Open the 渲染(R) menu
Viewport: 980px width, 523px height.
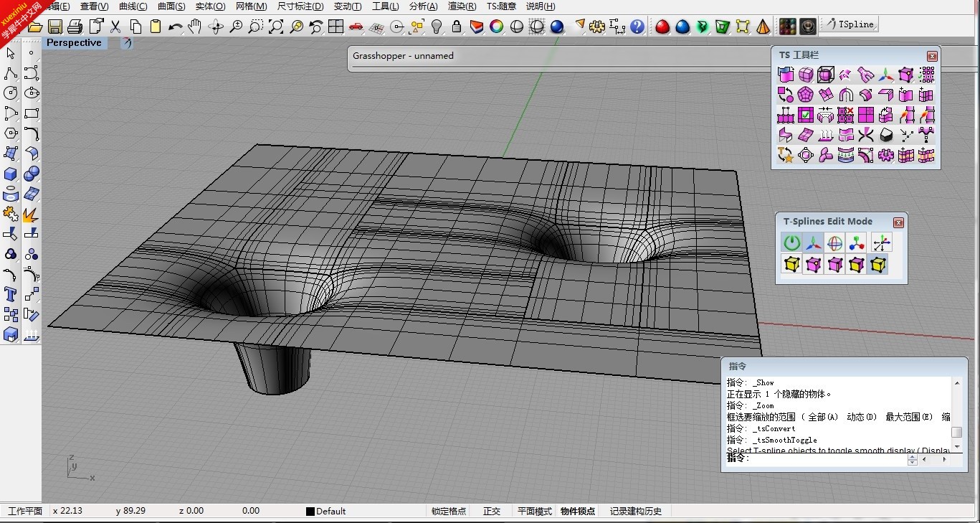(462, 6)
